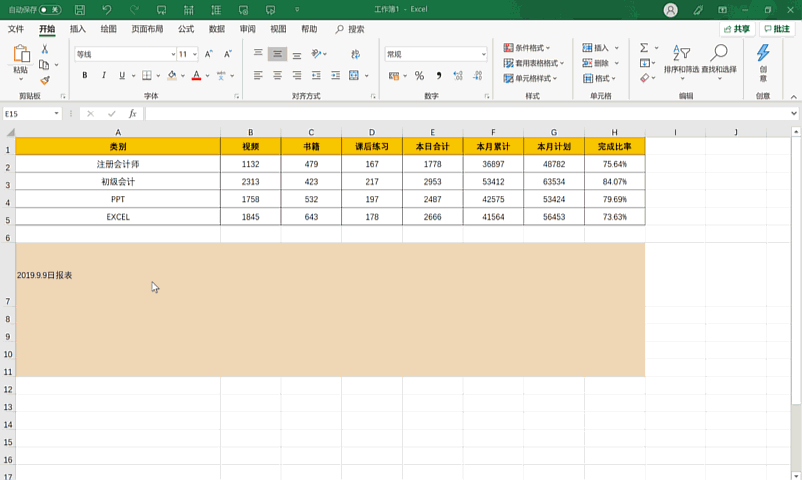Screen dimensions: 802x480
Task: Click the Increase Font Size icon
Action: pos(211,54)
